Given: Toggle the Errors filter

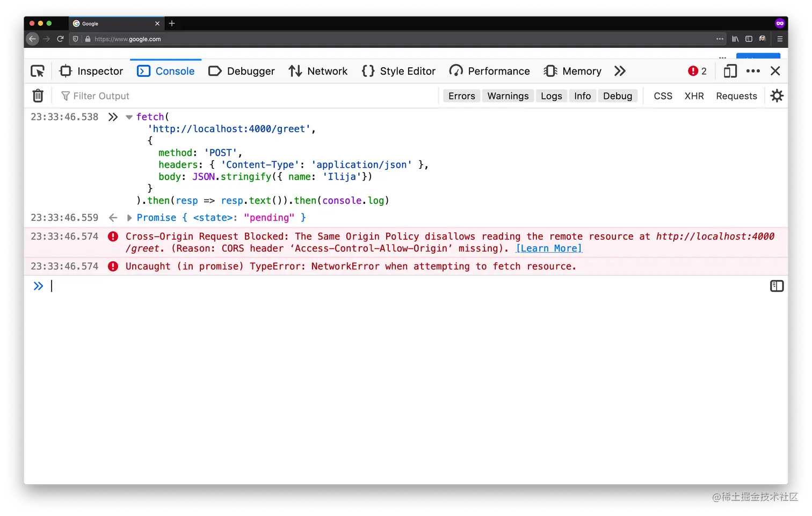Looking at the screenshot, I should [x=462, y=96].
